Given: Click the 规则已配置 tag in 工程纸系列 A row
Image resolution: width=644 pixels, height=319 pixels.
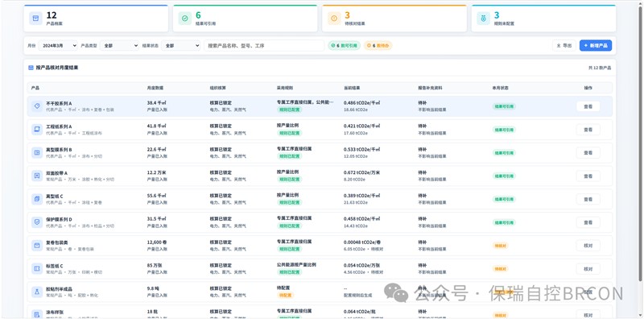Looking at the screenshot, I should tap(290, 133).
